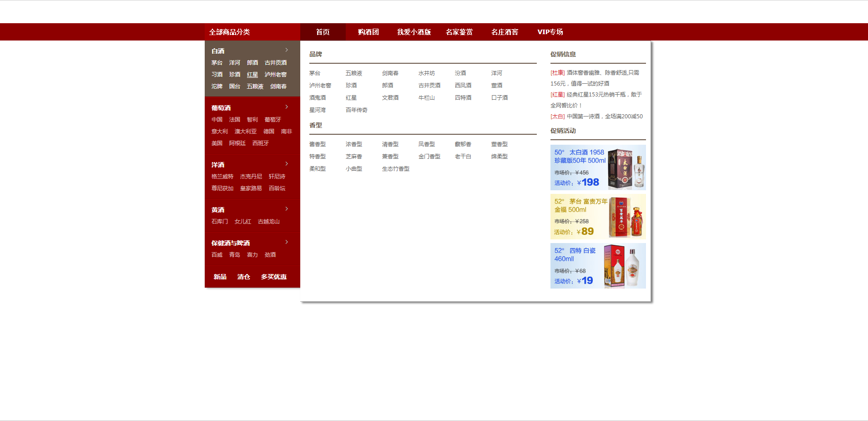Select the 清香型 aroma type
Viewport: 868px width, 421px height.
tap(390, 144)
